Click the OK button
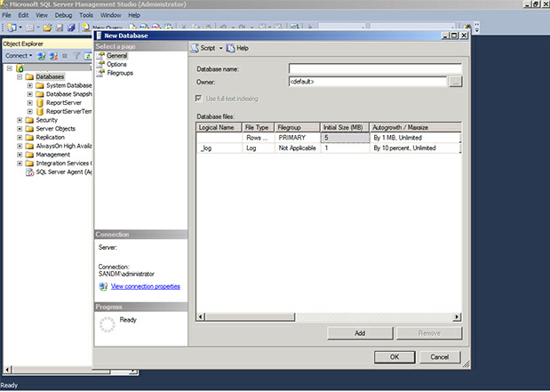Viewport: 550px width, 392px height. 395,357
